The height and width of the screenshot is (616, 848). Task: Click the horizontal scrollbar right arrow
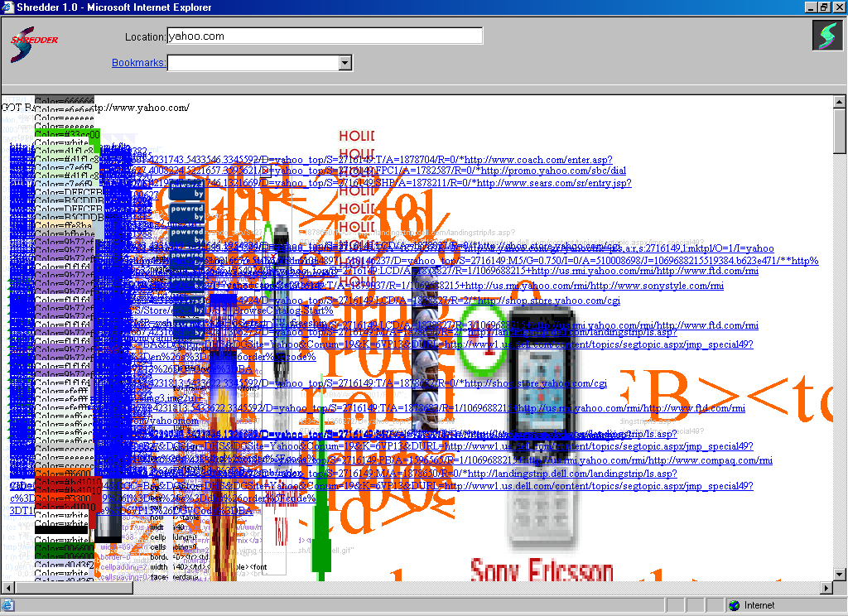[827, 587]
